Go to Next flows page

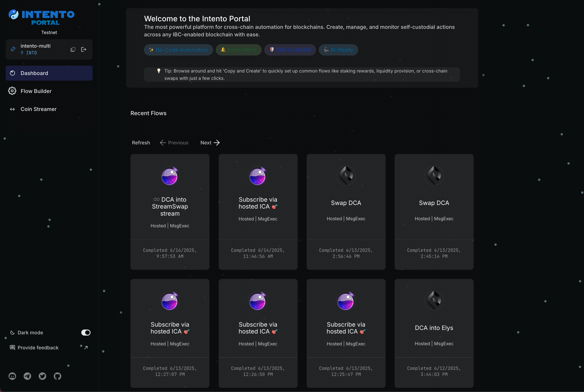[x=210, y=143]
